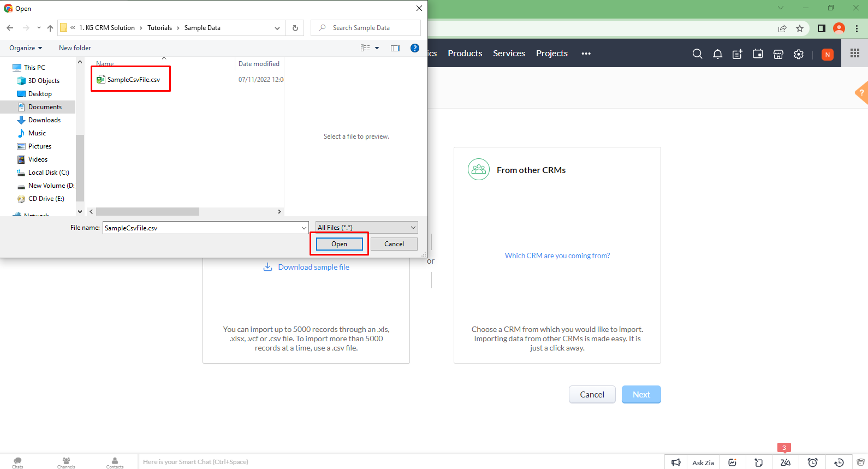Select Documents in navigation tree

pos(45,107)
